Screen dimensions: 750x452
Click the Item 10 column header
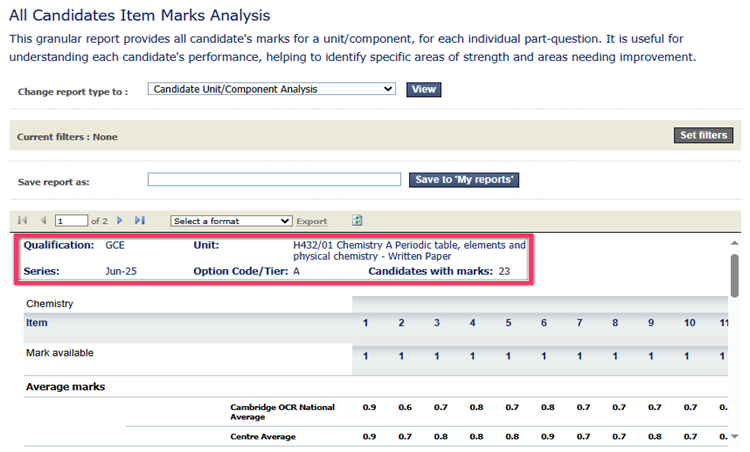click(689, 323)
